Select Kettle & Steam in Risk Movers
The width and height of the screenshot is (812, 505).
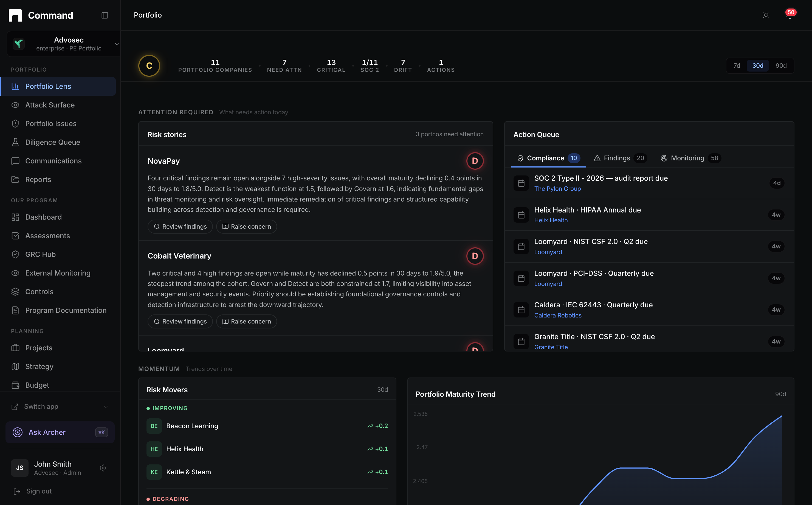pos(267,472)
